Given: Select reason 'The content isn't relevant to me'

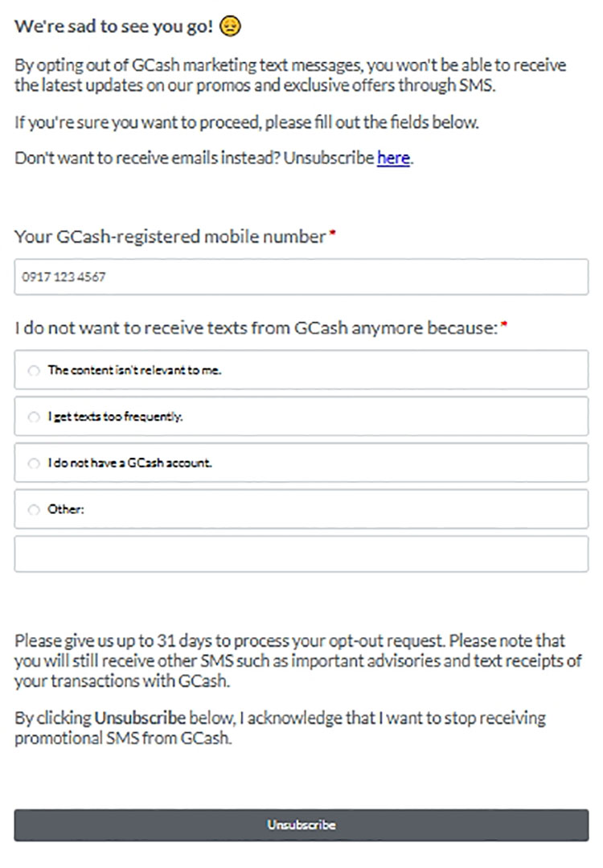Looking at the screenshot, I should pos(34,370).
